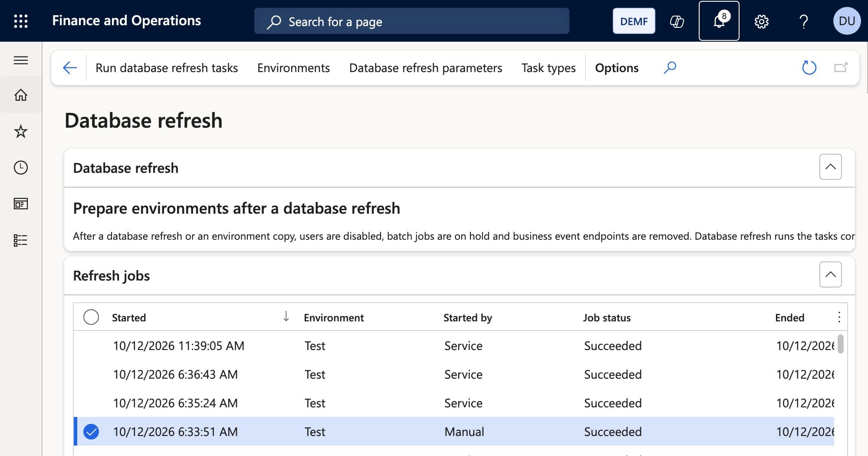Click the Ended column header
The width and height of the screenshot is (868, 456).
coord(789,318)
